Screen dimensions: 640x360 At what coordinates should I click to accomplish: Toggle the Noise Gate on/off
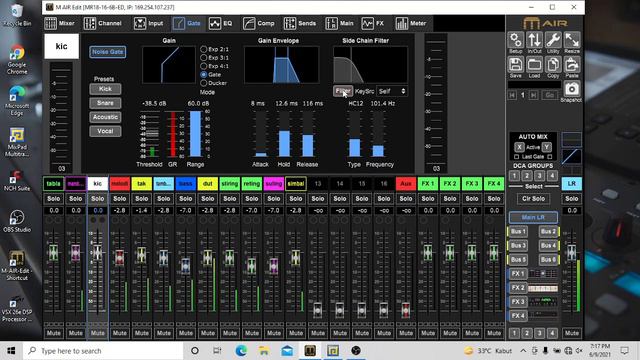coord(108,52)
